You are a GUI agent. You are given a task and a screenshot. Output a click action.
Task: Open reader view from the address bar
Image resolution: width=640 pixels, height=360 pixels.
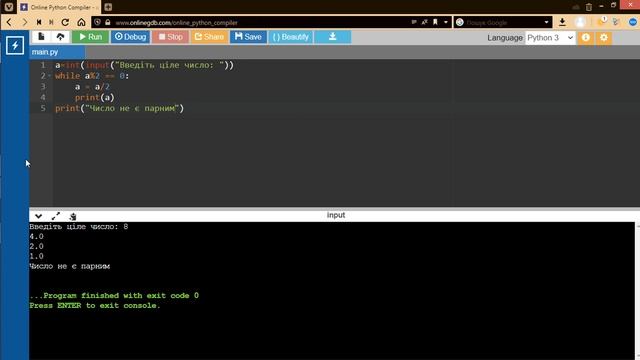click(x=414, y=22)
